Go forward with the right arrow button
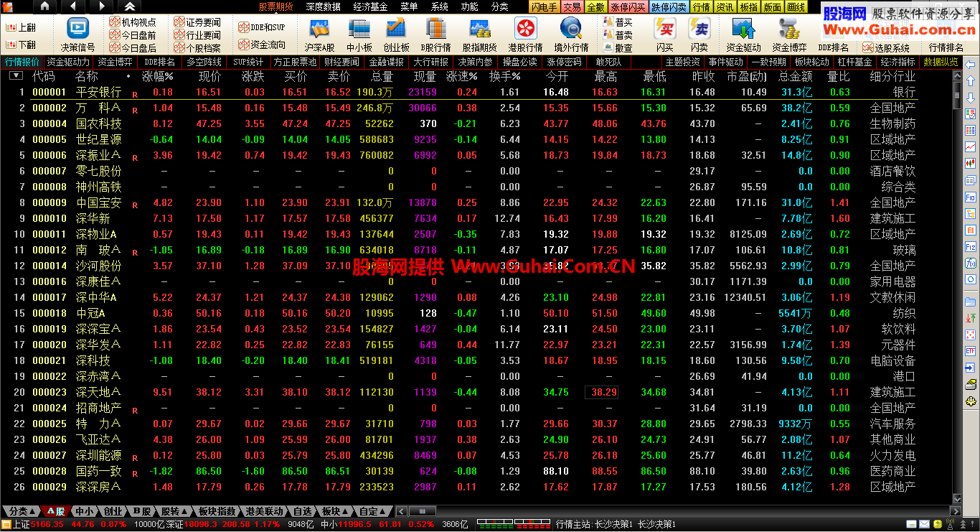Screen dimensions: 980x532 coord(100,6)
